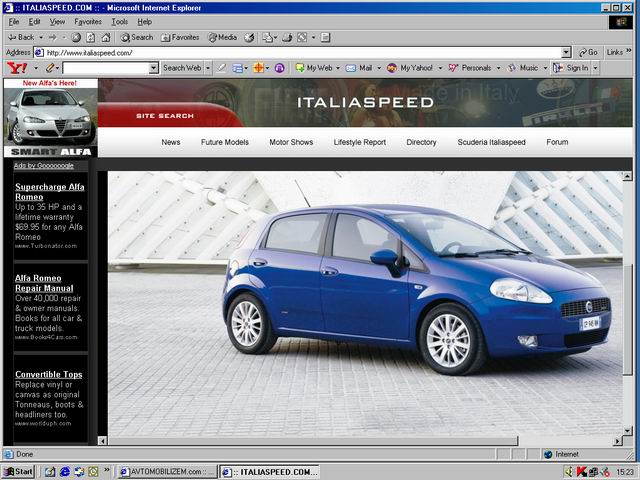Open the Motor Shows link
This screenshot has height=480, width=640.
tap(291, 142)
